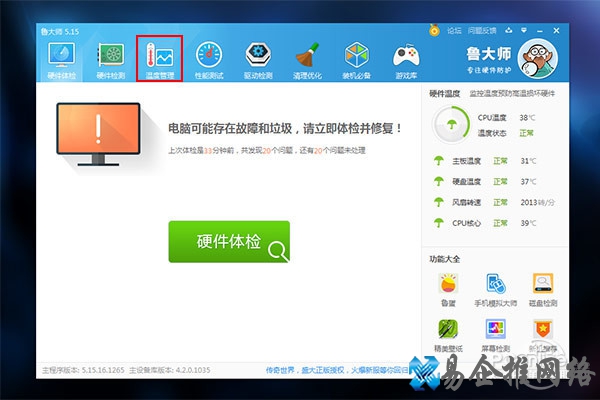The image size is (600, 400).
Task: Open the 精美壁纸 wallpaper tool
Action: click(446, 334)
